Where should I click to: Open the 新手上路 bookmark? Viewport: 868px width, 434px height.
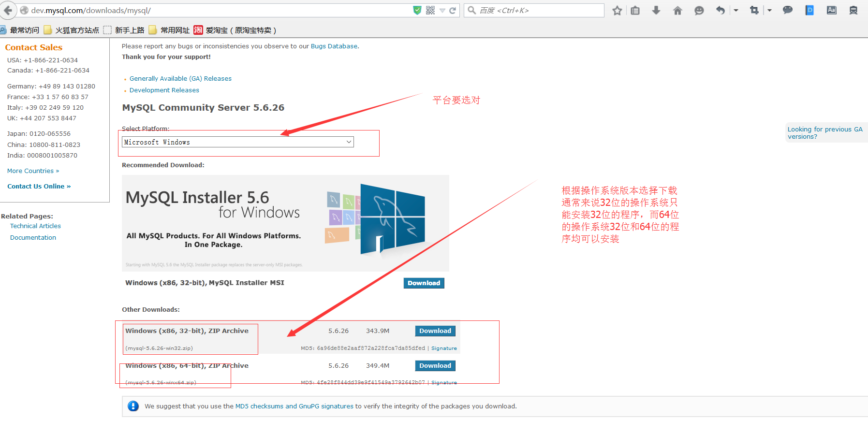124,30
